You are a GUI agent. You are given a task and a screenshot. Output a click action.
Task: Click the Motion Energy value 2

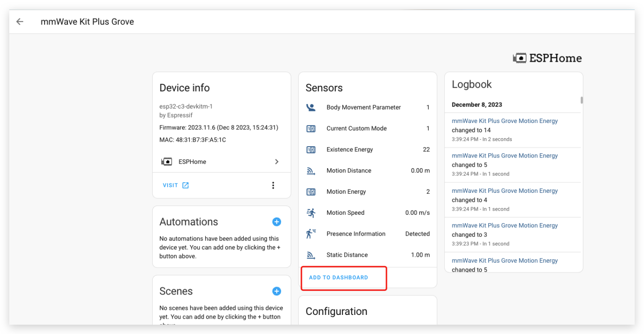428,192
